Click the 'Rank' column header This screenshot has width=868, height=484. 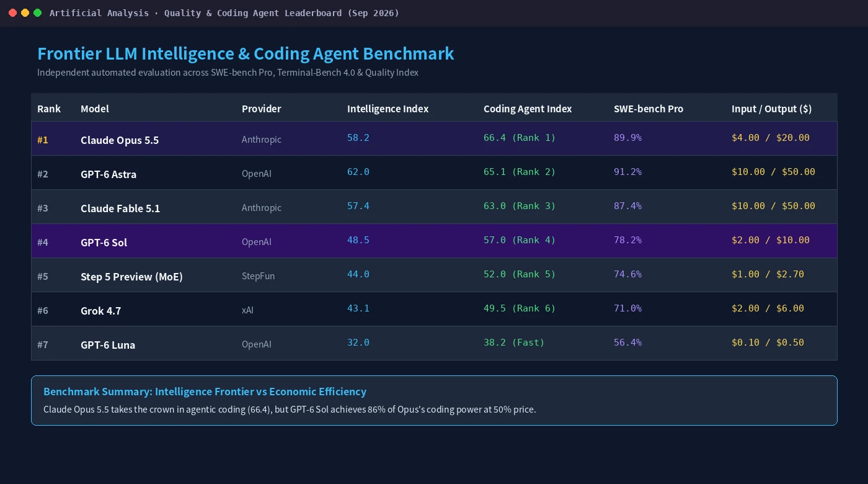coord(49,109)
